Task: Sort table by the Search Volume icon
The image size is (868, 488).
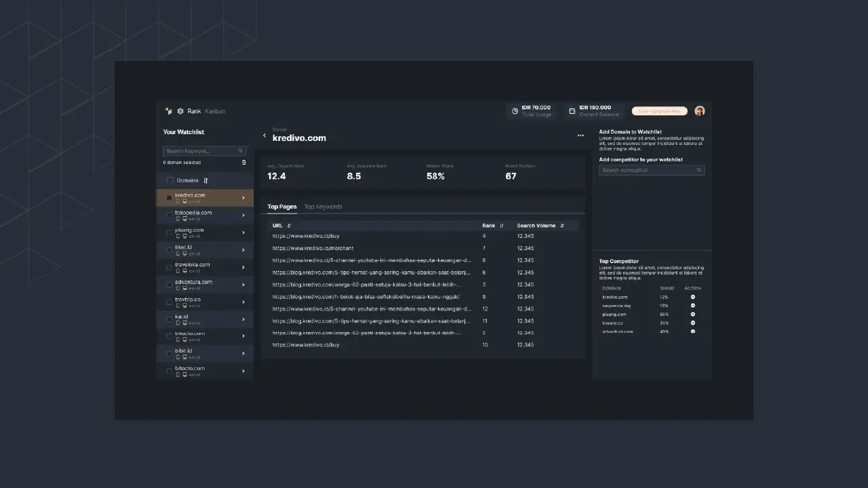Action: pyautogui.click(x=561, y=226)
